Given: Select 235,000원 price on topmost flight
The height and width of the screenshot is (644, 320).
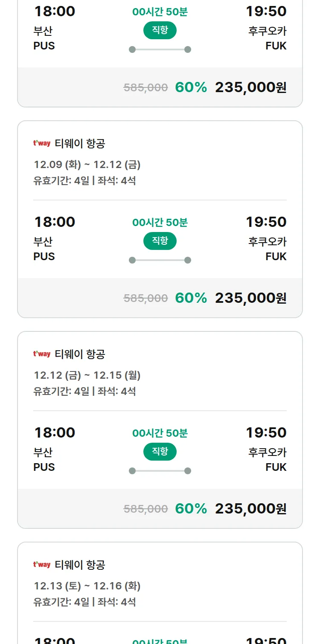Looking at the screenshot, I should coord(250,87).
